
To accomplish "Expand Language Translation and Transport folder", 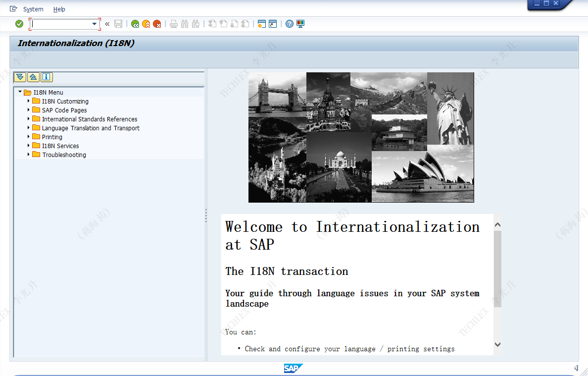I will tap(29, 128).
